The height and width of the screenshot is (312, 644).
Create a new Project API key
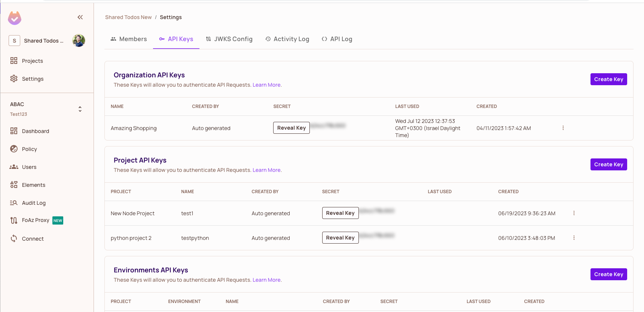(608, 164)
